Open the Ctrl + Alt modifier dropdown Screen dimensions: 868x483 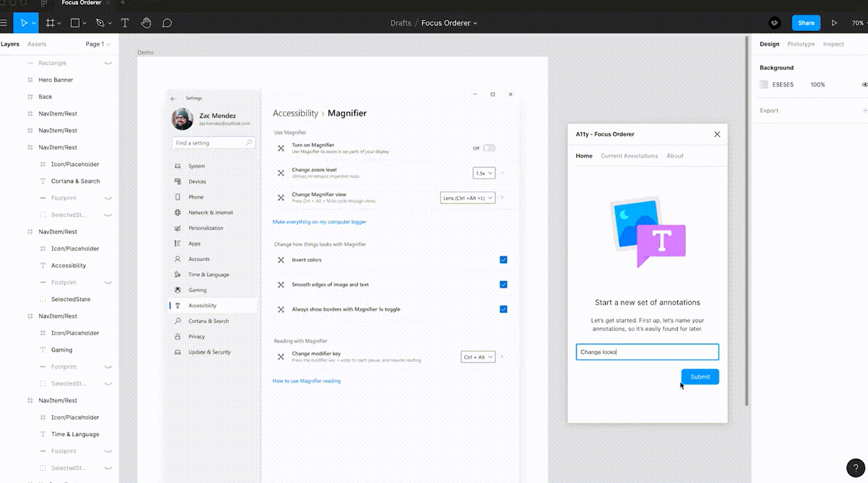pyautogui.click(x=478, y=357)
